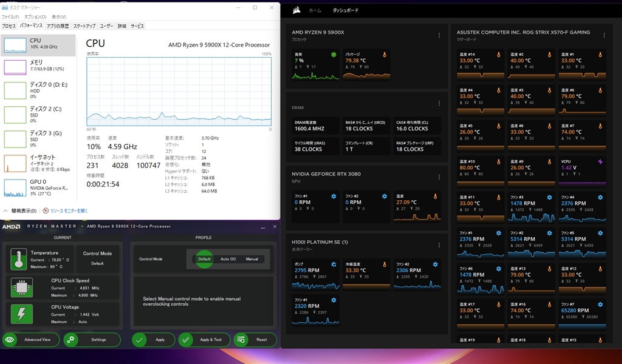Viewport: 622px width, 364px height.
Task: Select ディスク 3 (G:) in performance sidebar
Action: coord(38,139)
